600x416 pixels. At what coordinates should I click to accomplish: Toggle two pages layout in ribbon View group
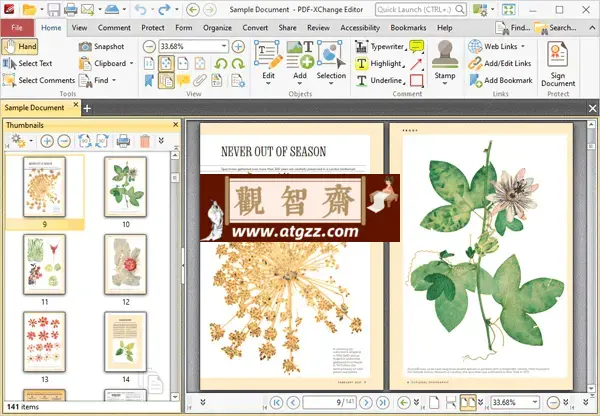(166, 80)
